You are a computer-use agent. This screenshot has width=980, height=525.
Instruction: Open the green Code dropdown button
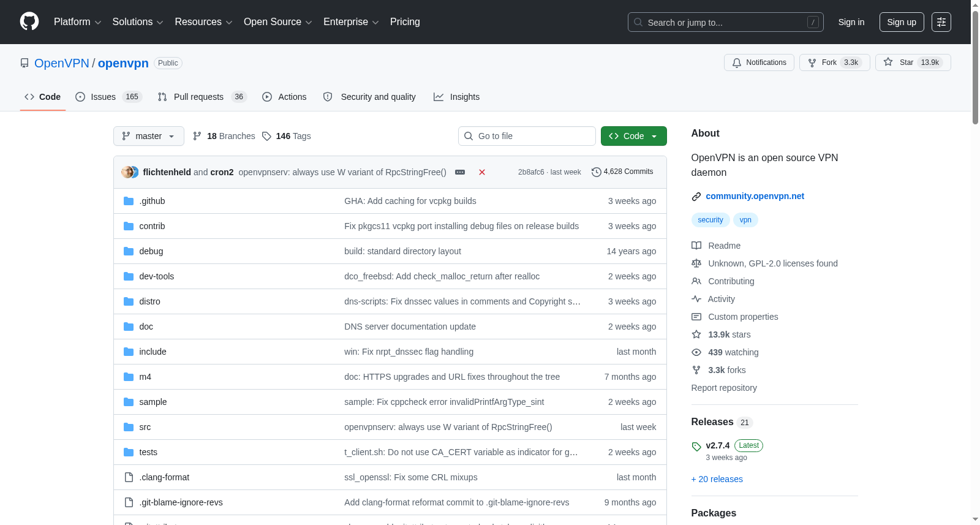point(633,136)
